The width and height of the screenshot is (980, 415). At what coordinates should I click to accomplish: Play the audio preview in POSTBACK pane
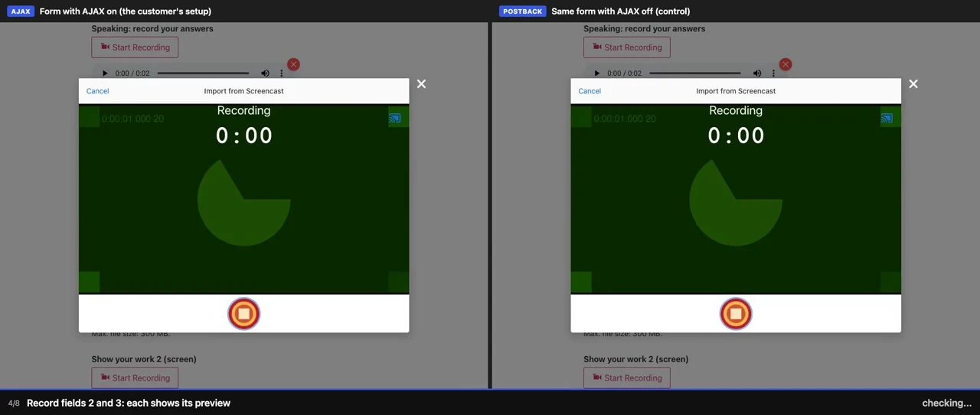coord(597,74)
